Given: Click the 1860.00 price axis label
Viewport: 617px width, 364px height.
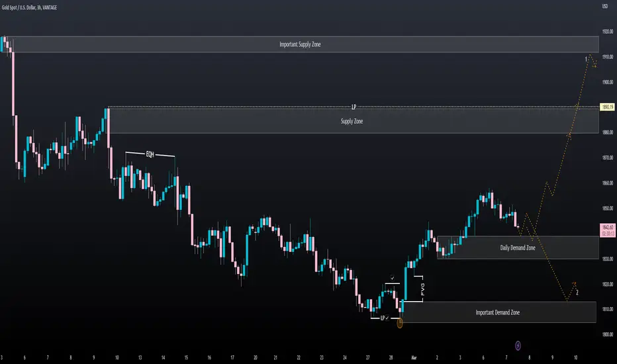Looking at the screenshot, I should coord(608,183).
